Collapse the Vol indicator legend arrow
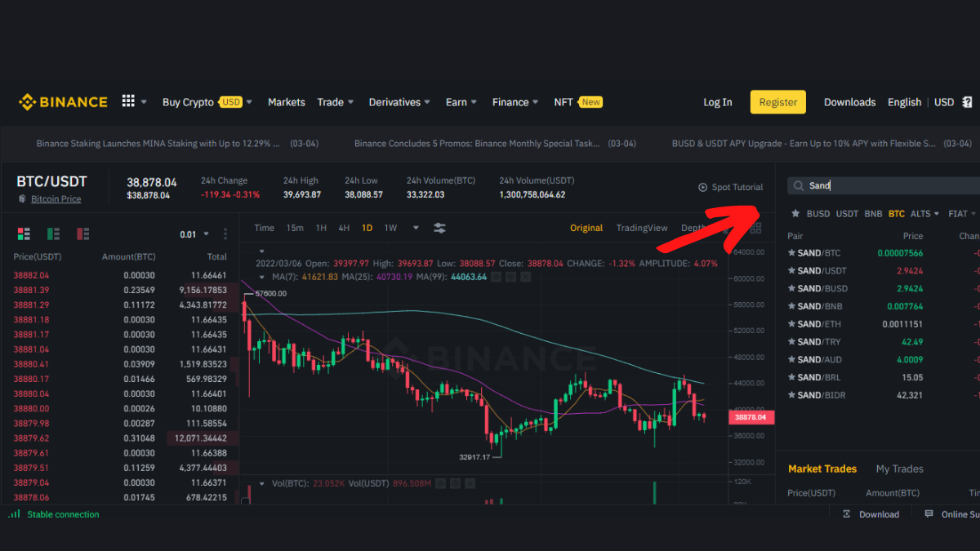Screen dimensions: 980x551 261,483
